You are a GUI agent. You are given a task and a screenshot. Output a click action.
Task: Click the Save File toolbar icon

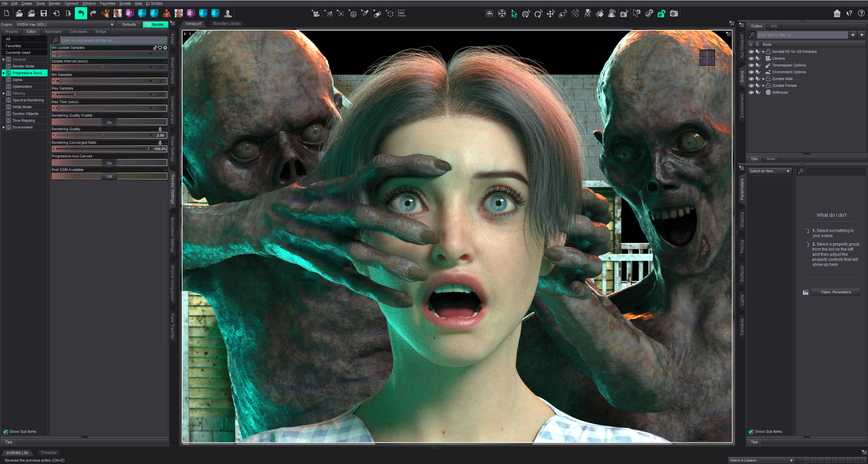click(44, 13)
